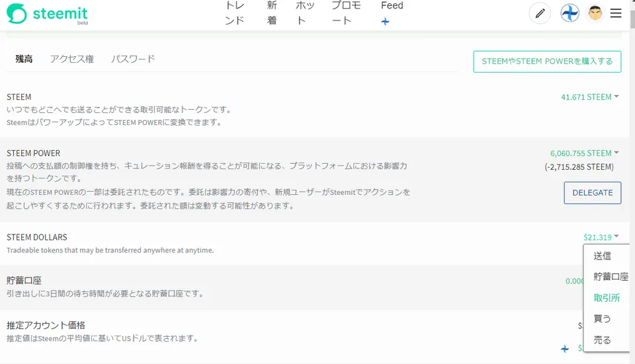The height and width of the screenshot is (364, 635).
Task: Go to the トレンド (Trending) nav item
Action: click(235, 13)
